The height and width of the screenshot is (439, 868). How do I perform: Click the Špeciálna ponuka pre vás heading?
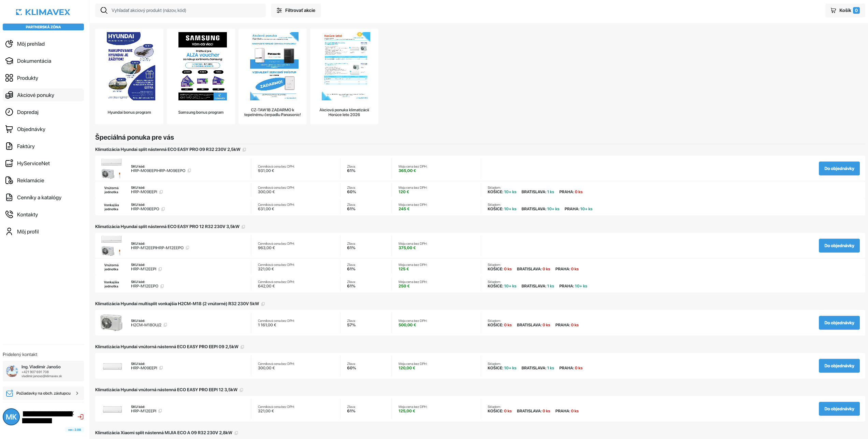(x=134, y=137)
